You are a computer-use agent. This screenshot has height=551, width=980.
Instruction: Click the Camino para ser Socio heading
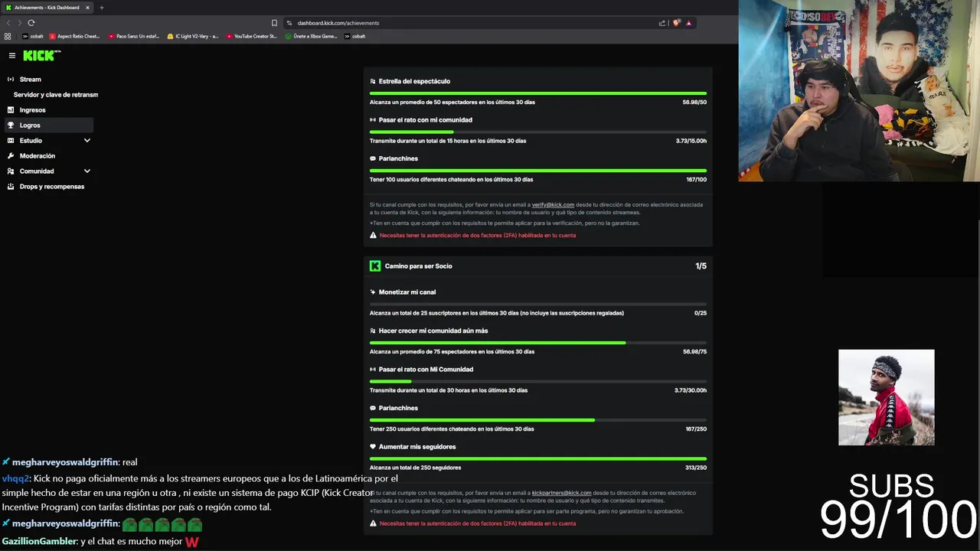[x=419, y=266]
